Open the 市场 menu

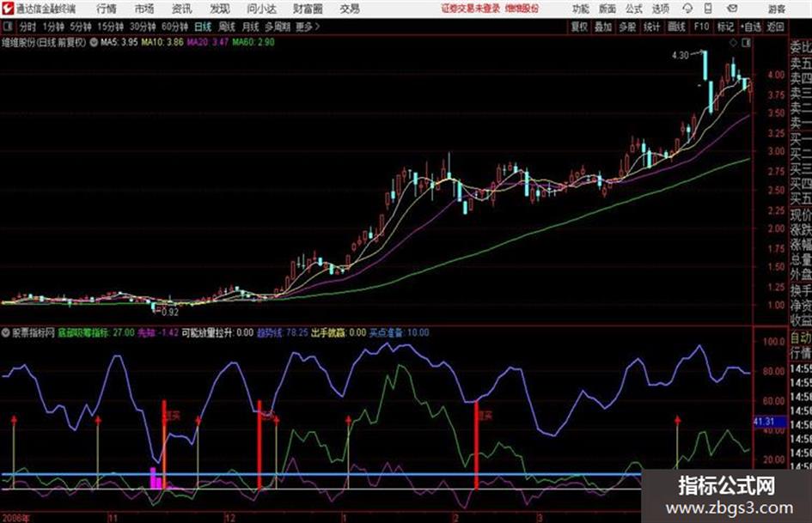(x=144, y=9)
